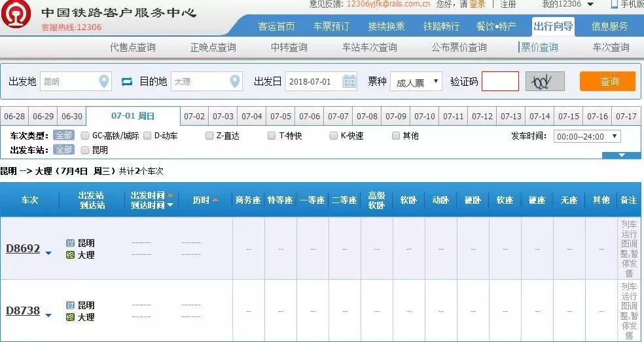Enable the Z-直达 checkbox
644x342 pixels.
coord(209,136)
